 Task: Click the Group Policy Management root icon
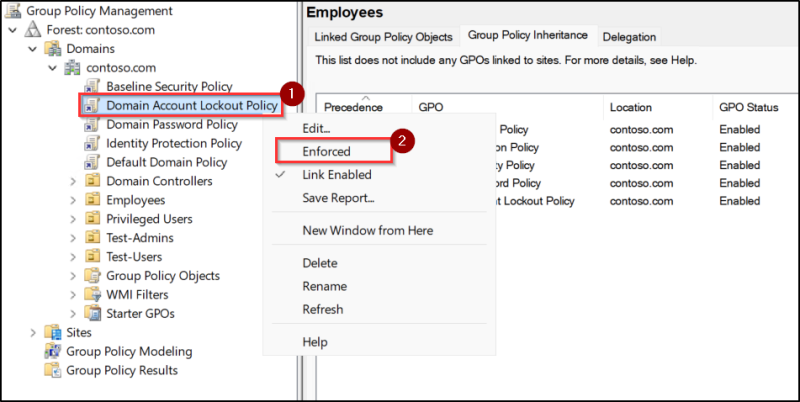[x=13, y=11]
